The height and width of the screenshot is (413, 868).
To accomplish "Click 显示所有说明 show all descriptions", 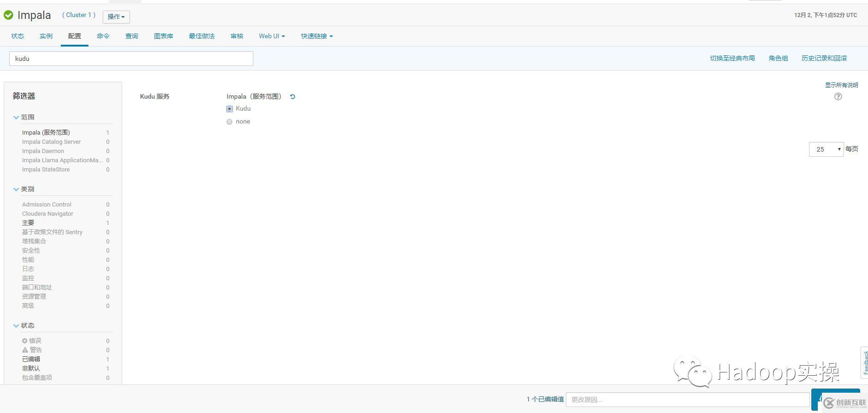I will point(841,85).
